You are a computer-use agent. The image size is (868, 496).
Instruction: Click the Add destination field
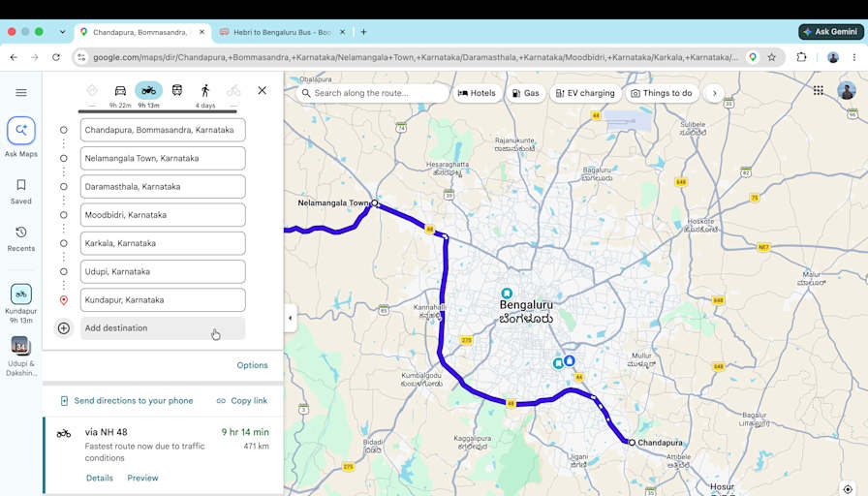point(163,328)
